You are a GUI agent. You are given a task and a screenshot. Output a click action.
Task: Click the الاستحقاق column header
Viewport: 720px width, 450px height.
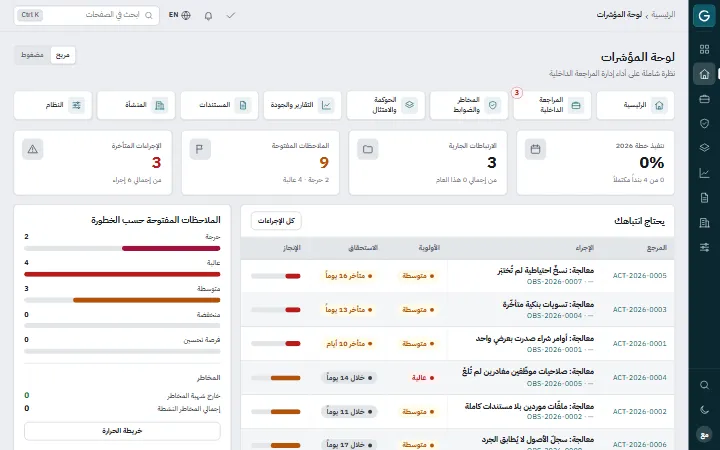363,248
